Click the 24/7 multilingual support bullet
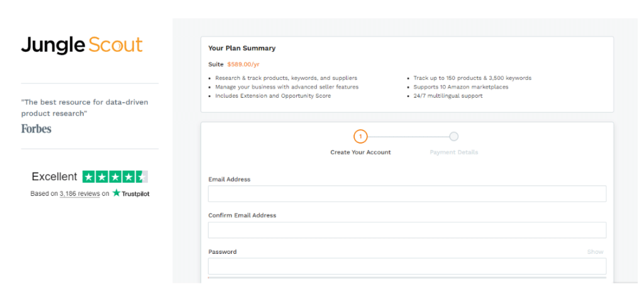Image resolution: width=644 pixels, height=286 pixels. [x=448, y=96]
